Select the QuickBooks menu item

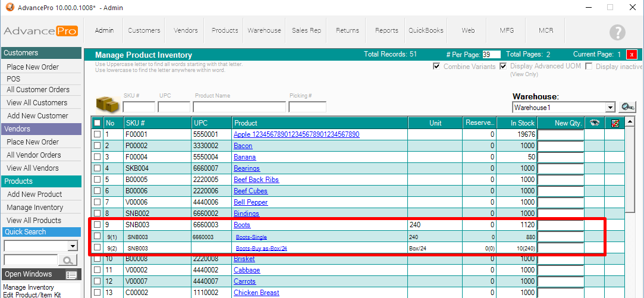pos(427,30)
